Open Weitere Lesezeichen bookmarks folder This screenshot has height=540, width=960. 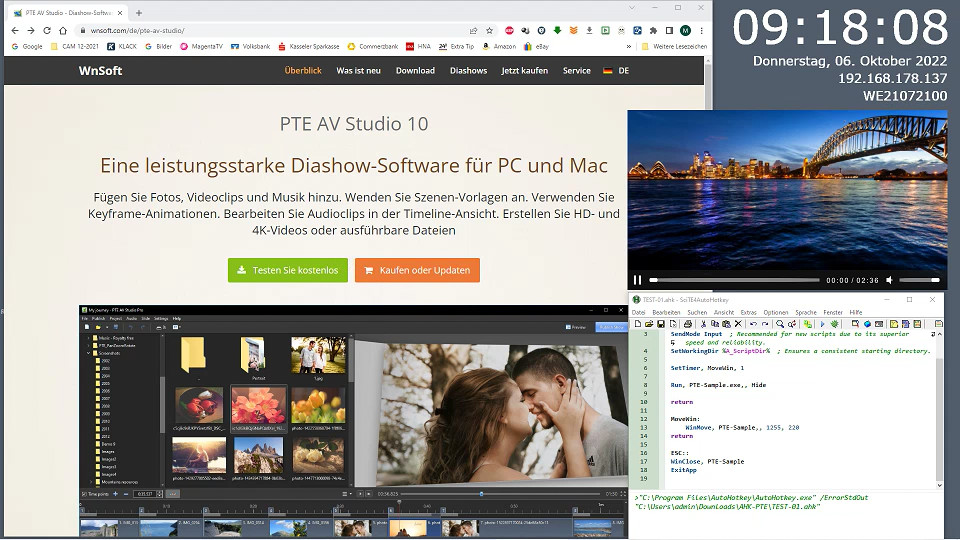[674, 47]
